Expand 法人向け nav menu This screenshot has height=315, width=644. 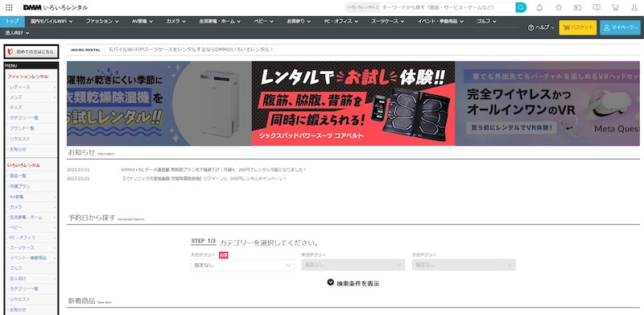[x=17, y=32]
